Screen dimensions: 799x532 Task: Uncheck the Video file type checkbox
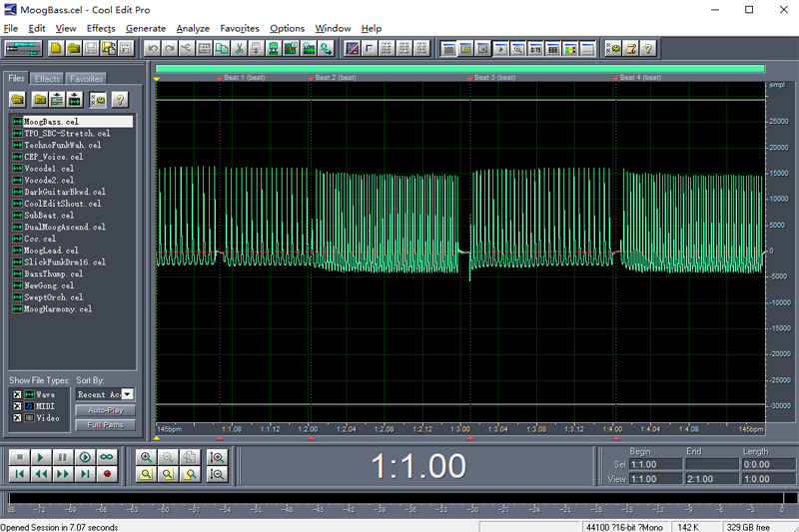[17, 418]
